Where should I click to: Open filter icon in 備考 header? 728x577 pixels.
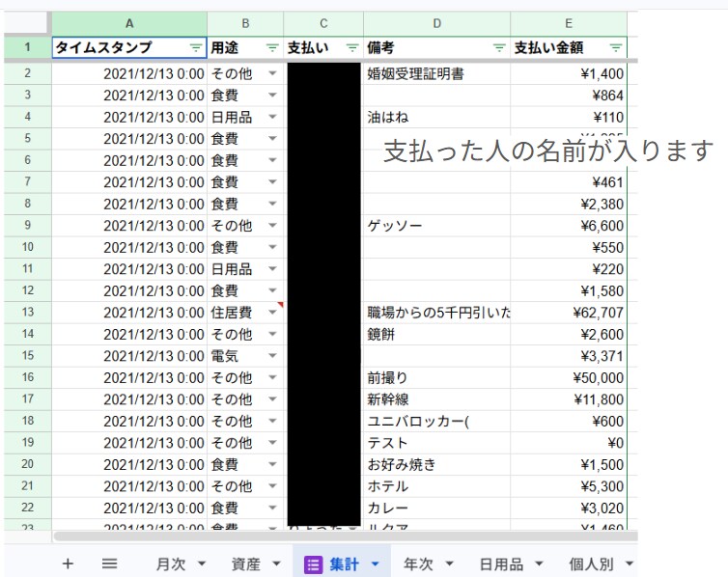coord(499,48)
